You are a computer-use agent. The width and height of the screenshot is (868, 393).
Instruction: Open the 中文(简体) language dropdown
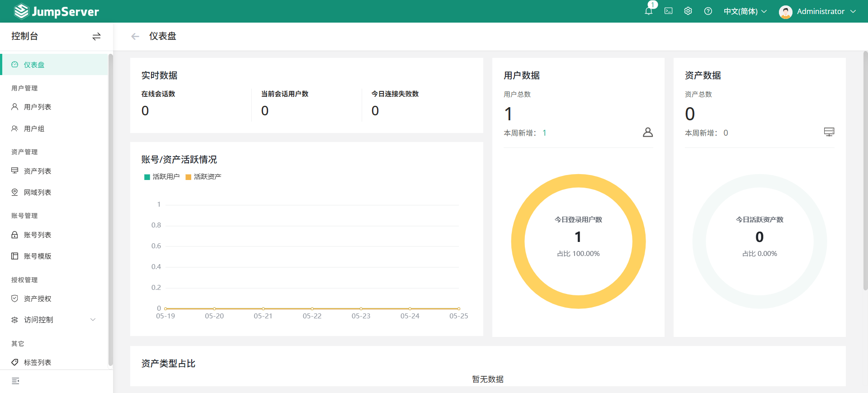[x=745, y=11]
